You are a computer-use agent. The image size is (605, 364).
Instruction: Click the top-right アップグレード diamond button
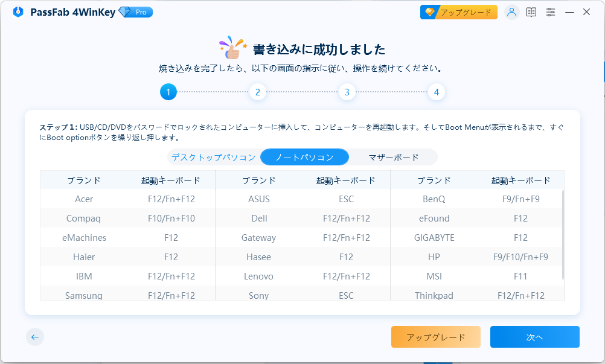[459, 12]
